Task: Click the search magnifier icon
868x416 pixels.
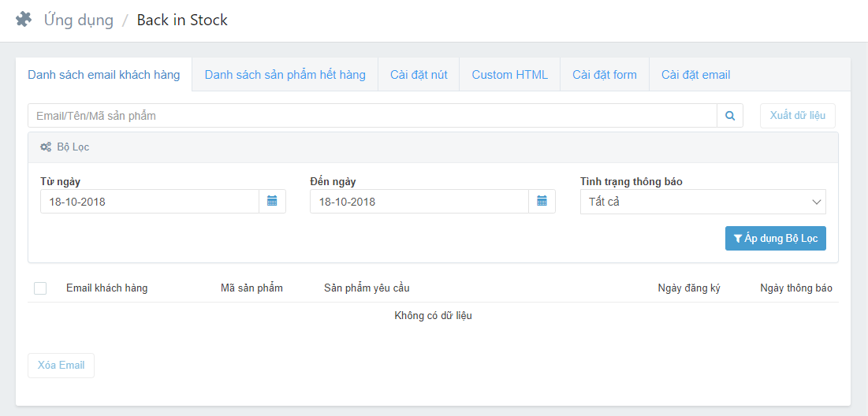Action: [730, 116]
